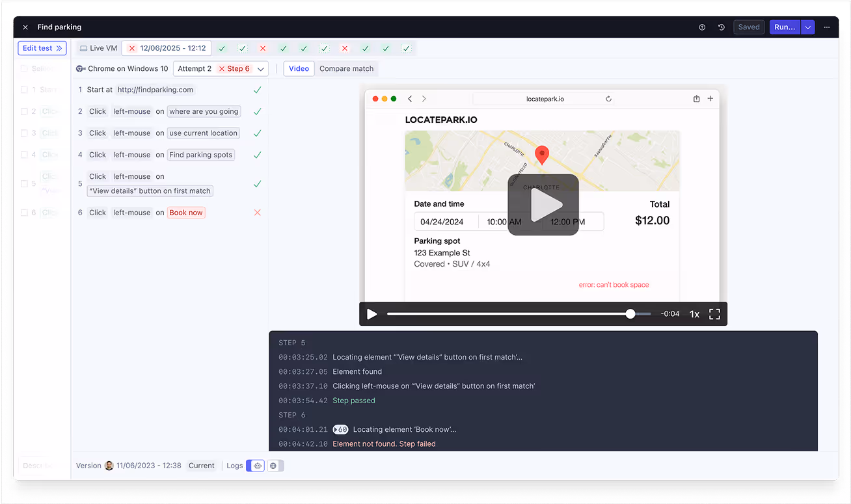Click the 00:03:37.10 log entry

[x=407, y=386]
